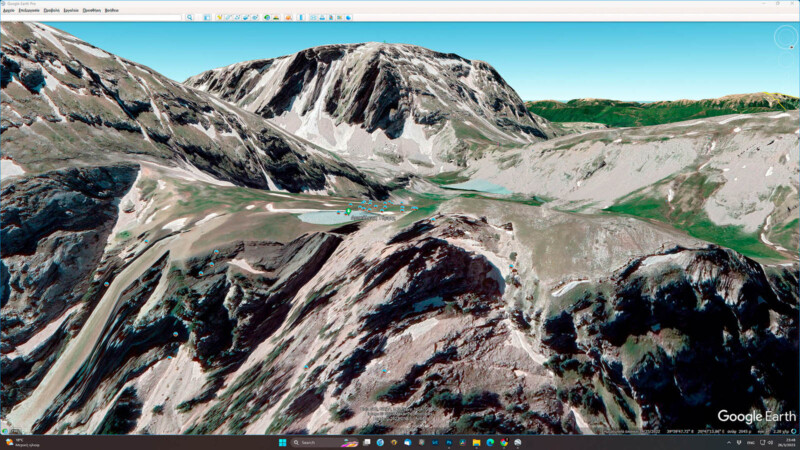Select the Add Path tool
The width and height of the screenshot is (800, 450).
[236, 17]
